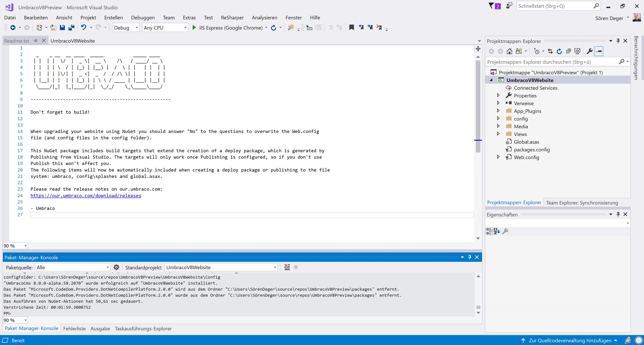644x345 pixels.
Task: Click Pending Changes Filter clock icon
Action: 537,51
